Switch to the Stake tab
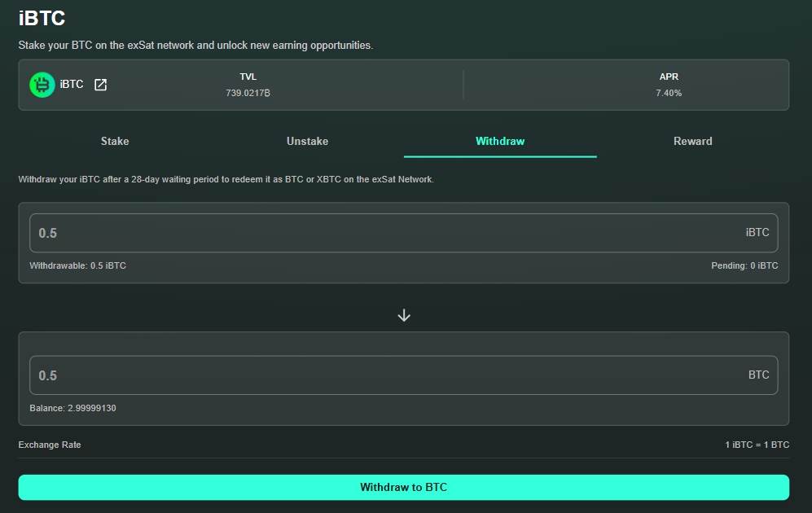Screen dimensions: 812x513 click(115, 141)
